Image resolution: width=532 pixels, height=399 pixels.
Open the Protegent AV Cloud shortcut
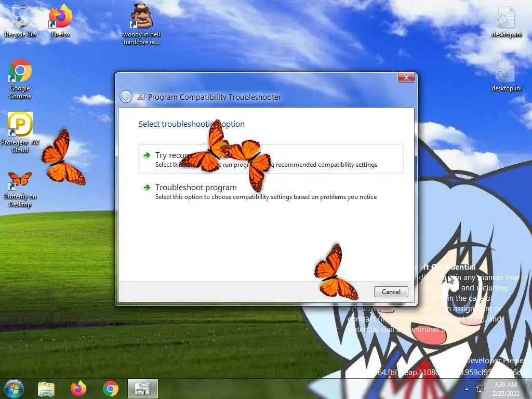pos(20,132)
